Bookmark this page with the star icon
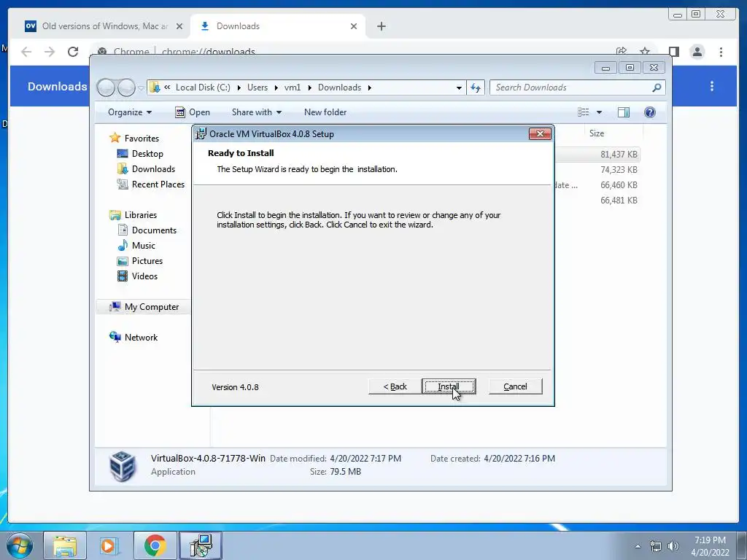The width and height of the screenshot is (747, 560). click(x=645, y=52)
